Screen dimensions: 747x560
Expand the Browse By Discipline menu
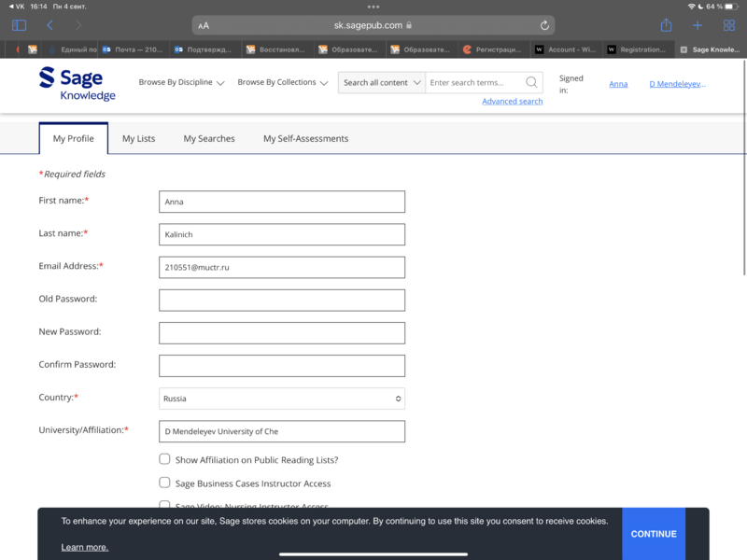(181, 82)
